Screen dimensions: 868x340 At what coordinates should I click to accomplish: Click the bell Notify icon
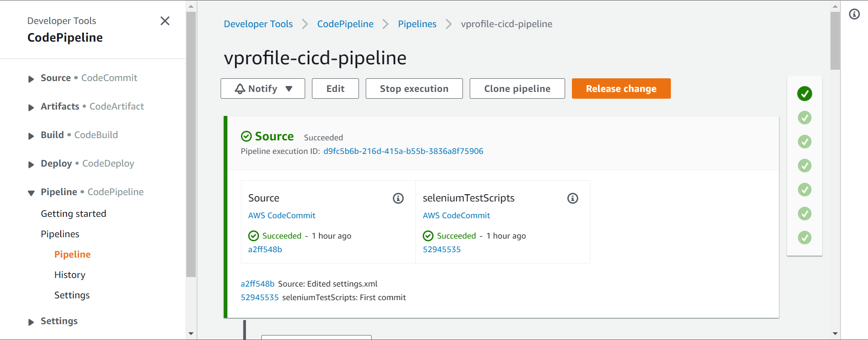[240, 89]
